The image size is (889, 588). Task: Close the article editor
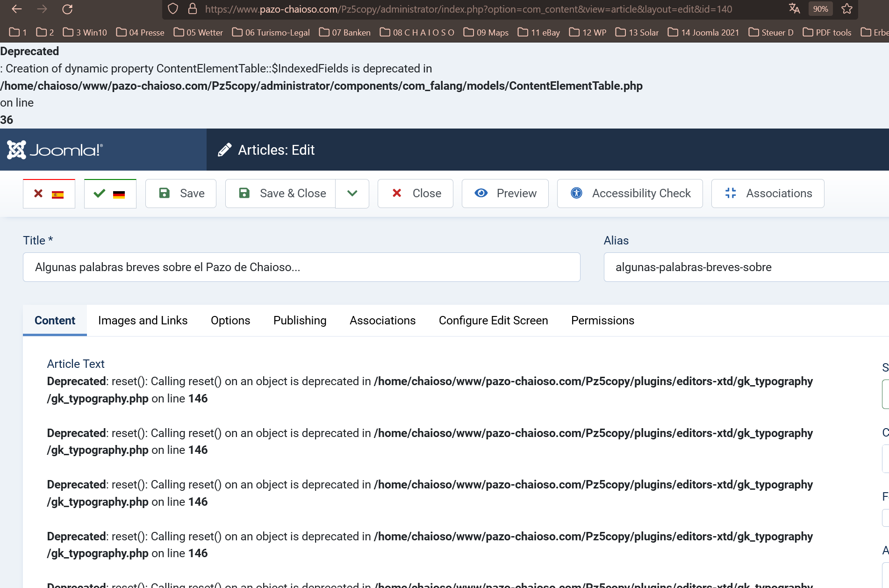click(x=416, y=194)
